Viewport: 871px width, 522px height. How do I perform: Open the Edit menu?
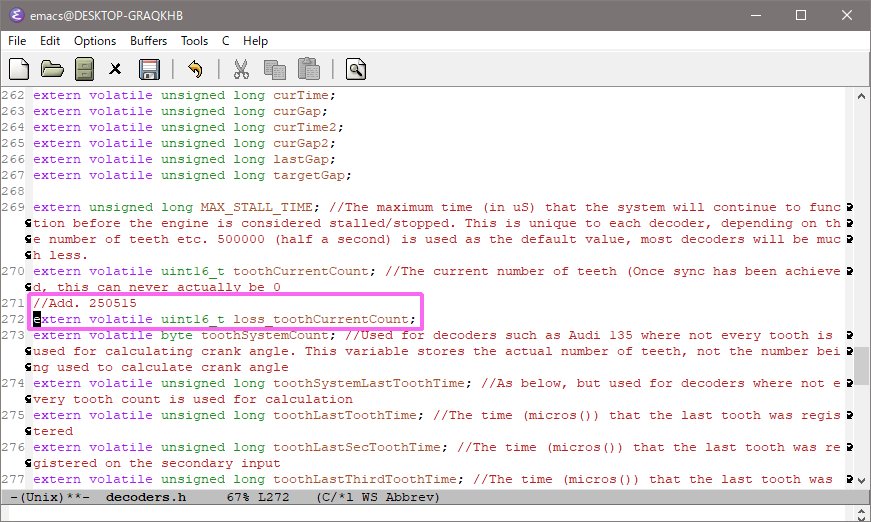(49, 41)
